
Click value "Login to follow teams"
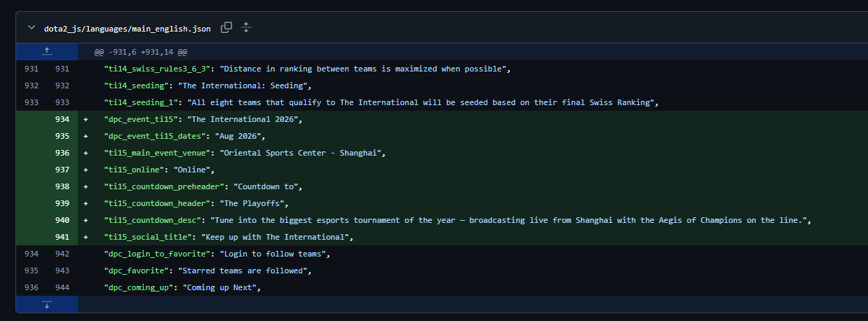pos(275,254)
